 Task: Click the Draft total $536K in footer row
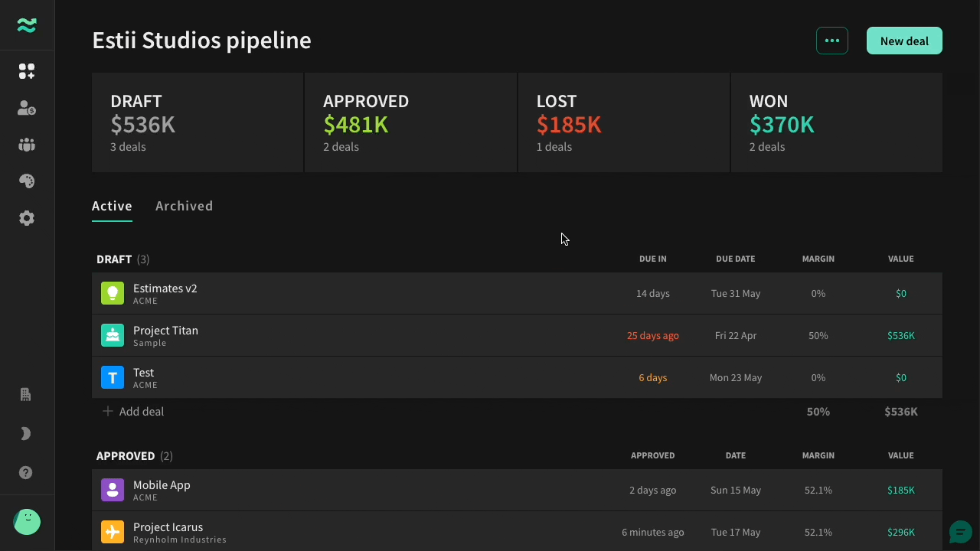click(901, 412)
